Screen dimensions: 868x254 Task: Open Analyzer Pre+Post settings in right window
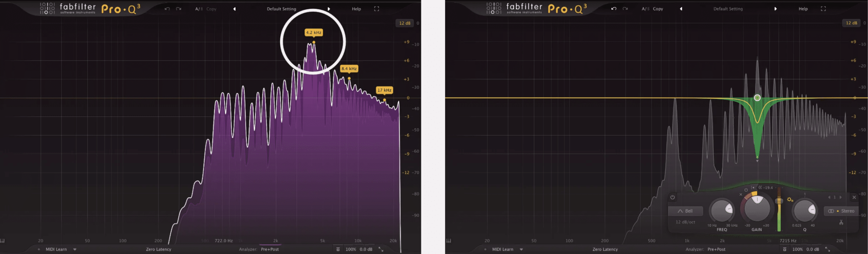(x=716, y=249)
